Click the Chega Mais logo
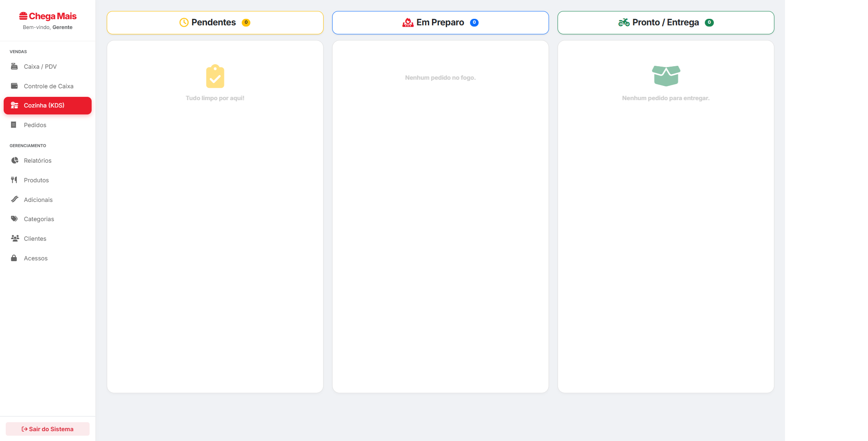The image size is (868, 441). click(x=48, y=16)
